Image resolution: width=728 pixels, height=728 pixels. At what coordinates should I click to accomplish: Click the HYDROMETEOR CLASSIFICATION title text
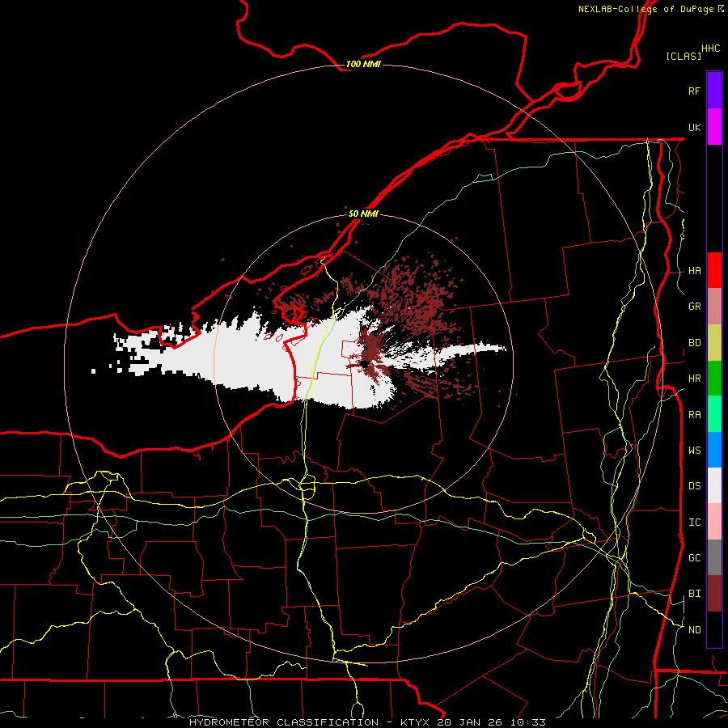[x=284, y=722]
